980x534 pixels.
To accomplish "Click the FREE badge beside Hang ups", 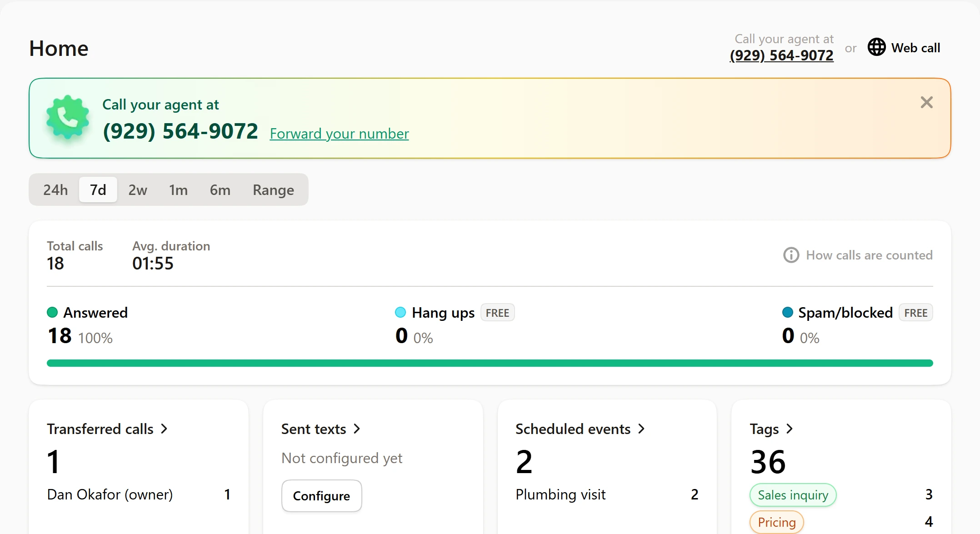I will (497, 313).
